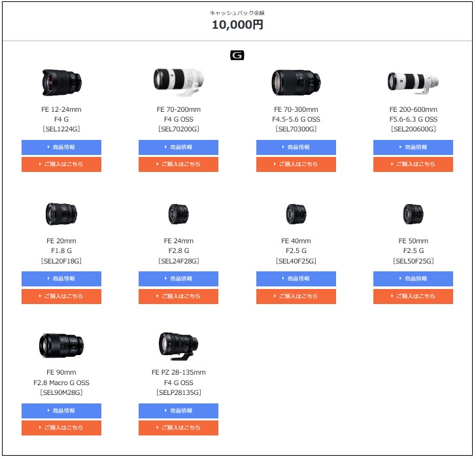Open product info for FE 12-24mm F4 G
The width and height of the screenshot is (476, 459).
pyautogui.click(x=61, y=147)
